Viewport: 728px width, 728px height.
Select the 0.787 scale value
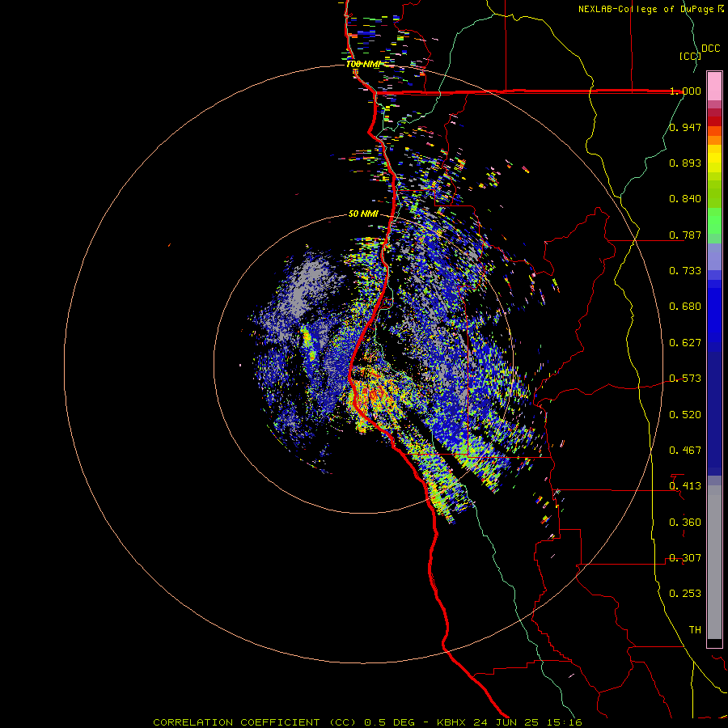pyautogui.click(x=685, y=235)
